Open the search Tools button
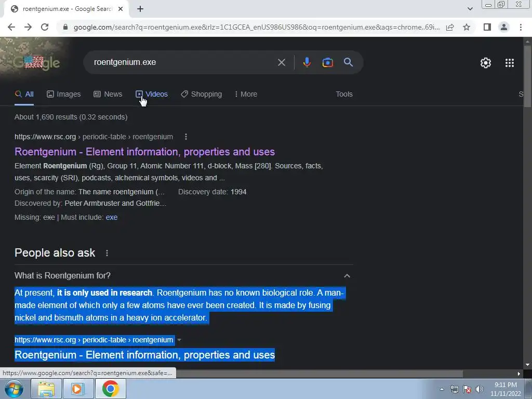The height and width of the screenshot is (399, 532). 344,94
